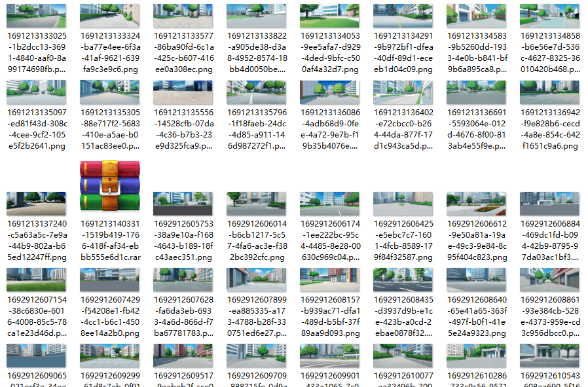The image size is (588, 387).
Task: Select thumbnail of image 1691213133025
Action: (37, 14)
